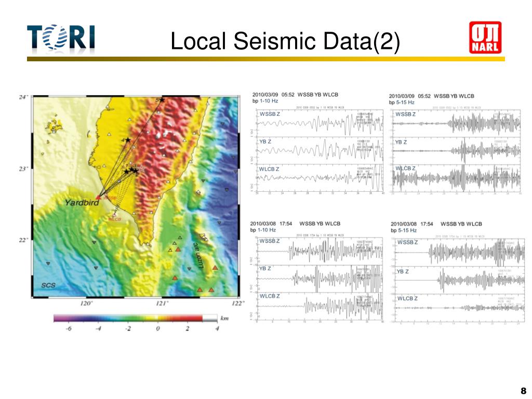Image resolution: width=532 pixels, height=399 pixels.
Task: Click the TORI logo
Action: [61, 38]
